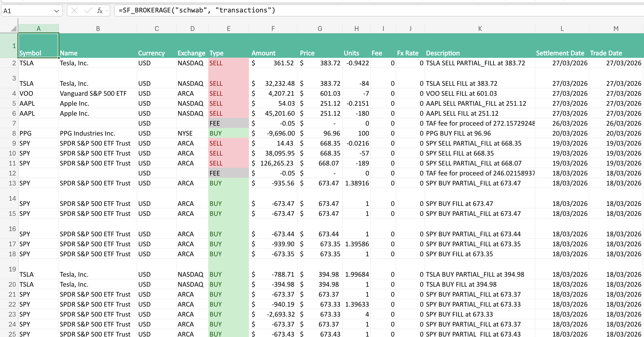Viewport: 644px width, 337px height.
Task: Select column M header
Action: click(x=616, y=28)
